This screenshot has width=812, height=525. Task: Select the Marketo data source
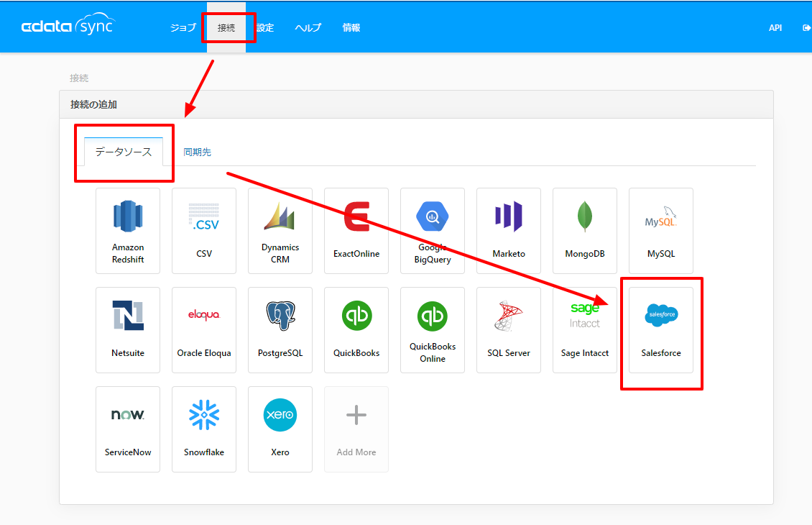point(509,231)
